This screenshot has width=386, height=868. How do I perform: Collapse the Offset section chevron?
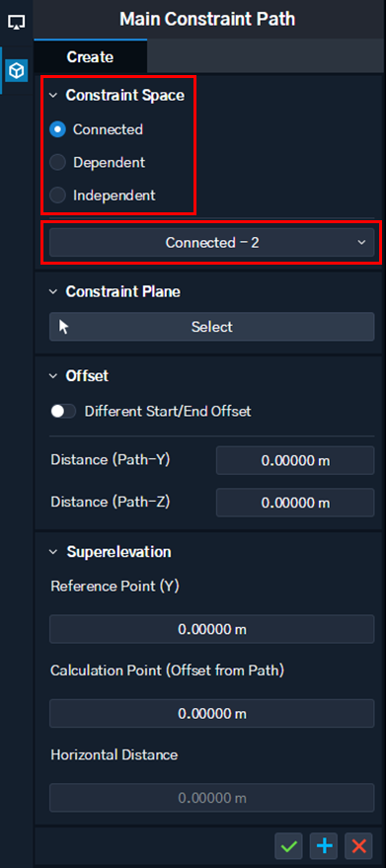(x=53, y=376)
